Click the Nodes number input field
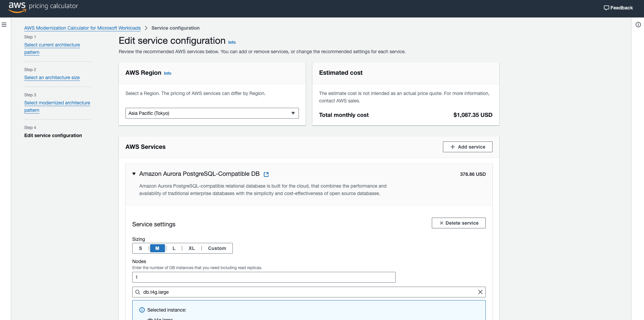 [264, 277]
